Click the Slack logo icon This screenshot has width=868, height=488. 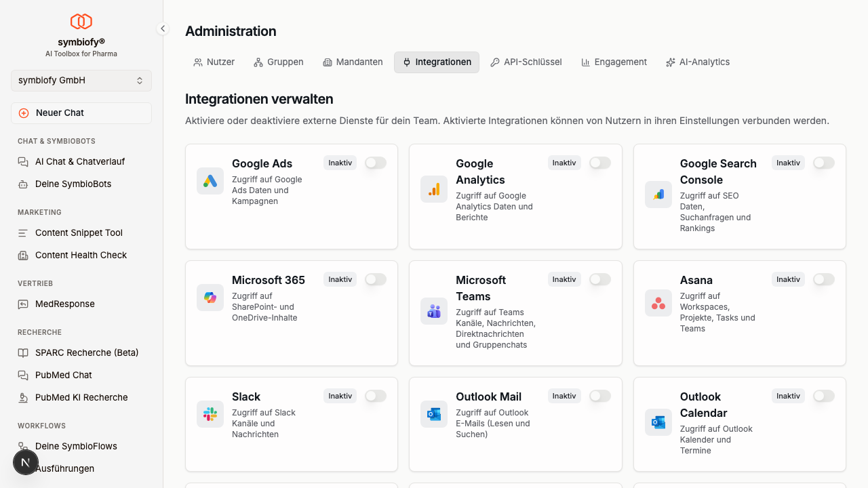(x=210, y=414)
